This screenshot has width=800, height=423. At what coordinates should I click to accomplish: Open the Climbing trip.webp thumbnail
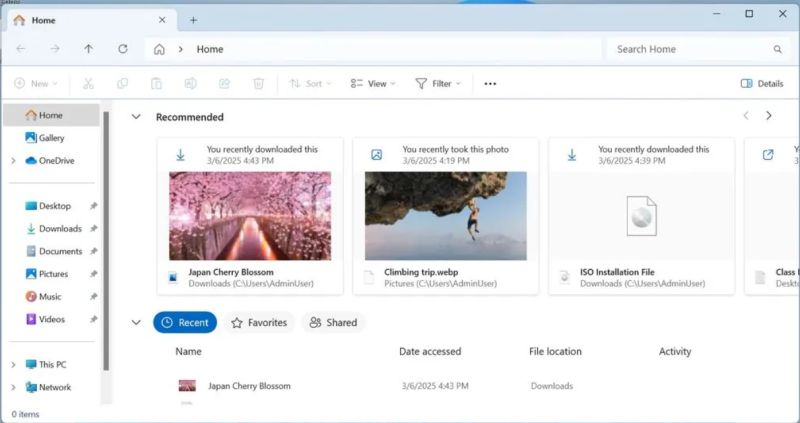[x=445, y=215]
